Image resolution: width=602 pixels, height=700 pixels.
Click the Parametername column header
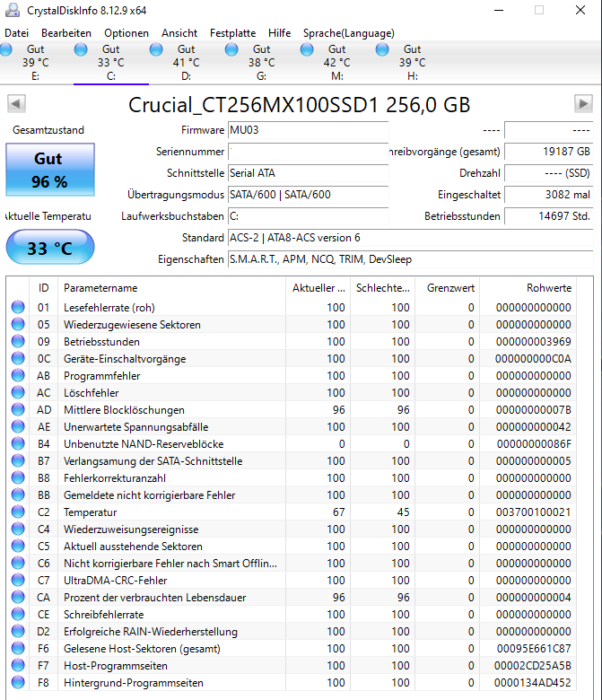tap(172, 288)
